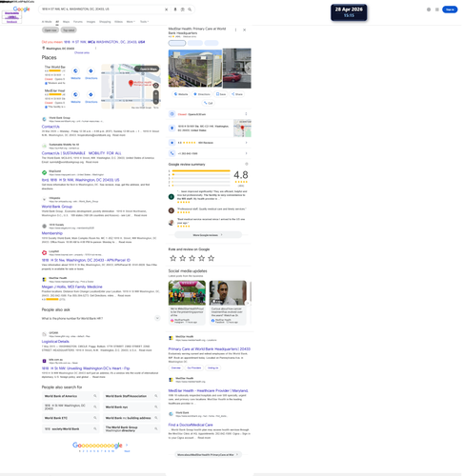Switch to the Shopping search tab
The height and width of the screenshot is (476, 464).
tap(105, 22)
